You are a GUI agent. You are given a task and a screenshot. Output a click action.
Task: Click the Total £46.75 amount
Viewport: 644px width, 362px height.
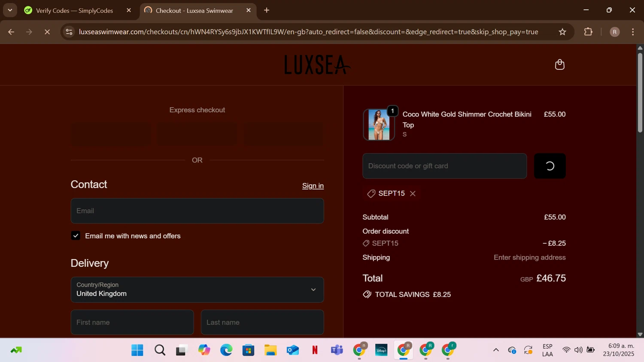click(x=551, y=278)
